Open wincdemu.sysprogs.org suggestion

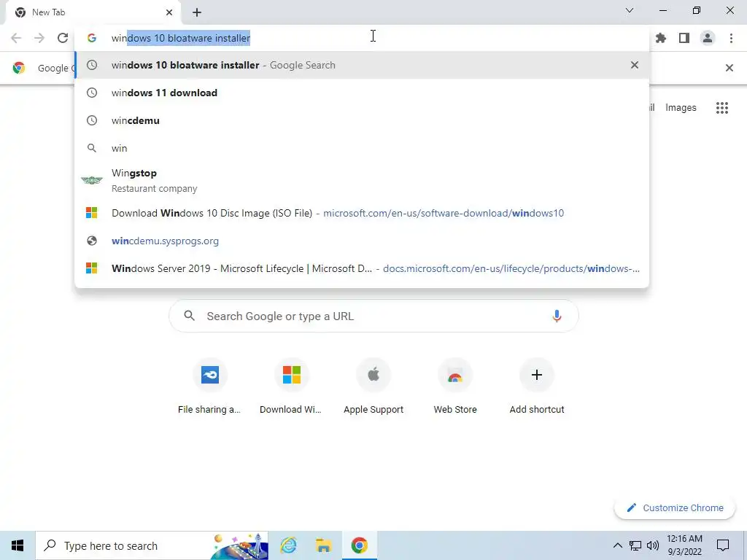(362, 241)
